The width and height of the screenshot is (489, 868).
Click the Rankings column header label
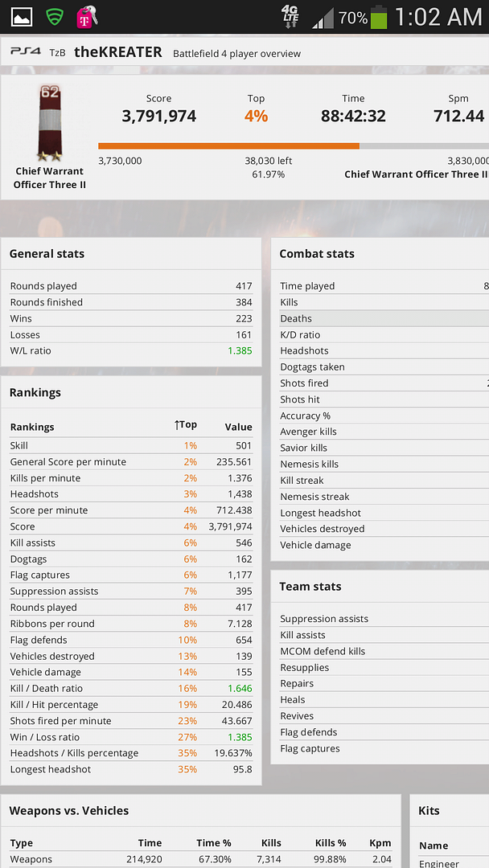pyautogui.click(x=32, y=427)
